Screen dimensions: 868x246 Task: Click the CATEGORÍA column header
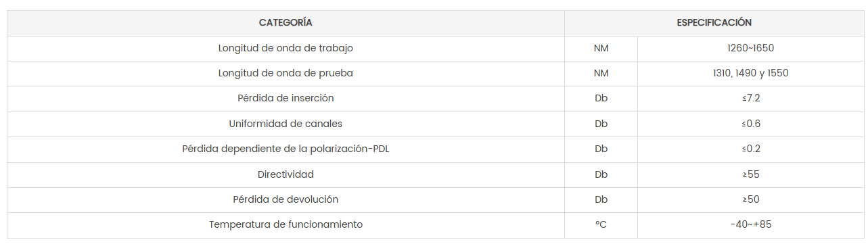tap(285, 23)
